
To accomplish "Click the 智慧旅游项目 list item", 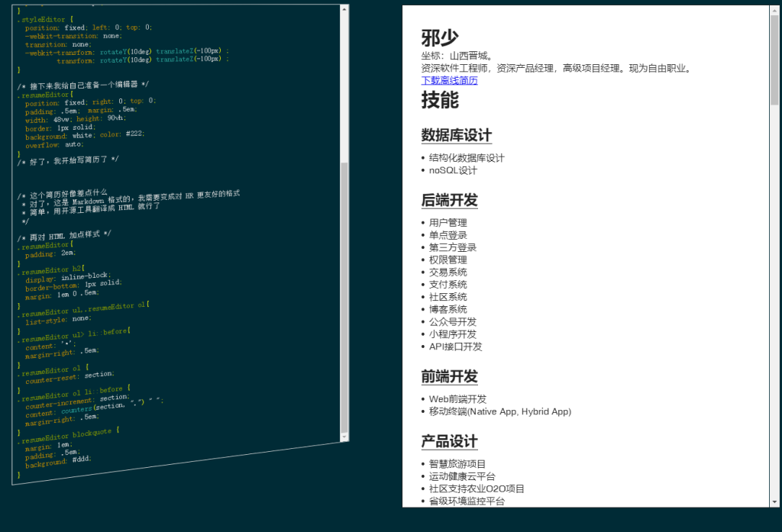I will [x=457, y=464].
